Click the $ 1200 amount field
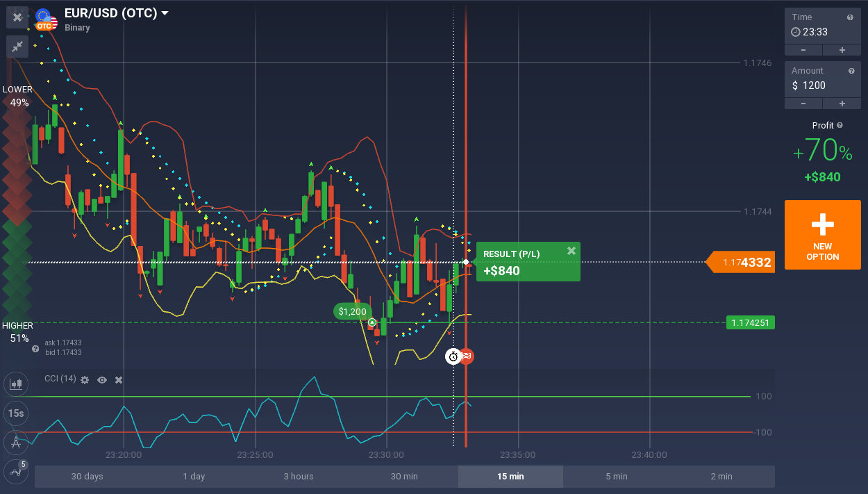 pyautogui.click(x=823, y=85)
